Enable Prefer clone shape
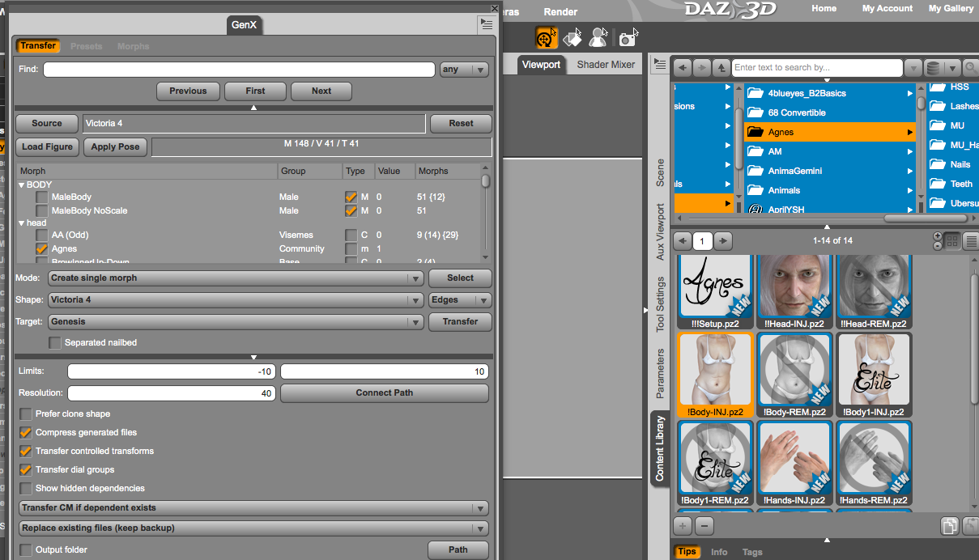 pyautogui.click(x=26, y=414)
